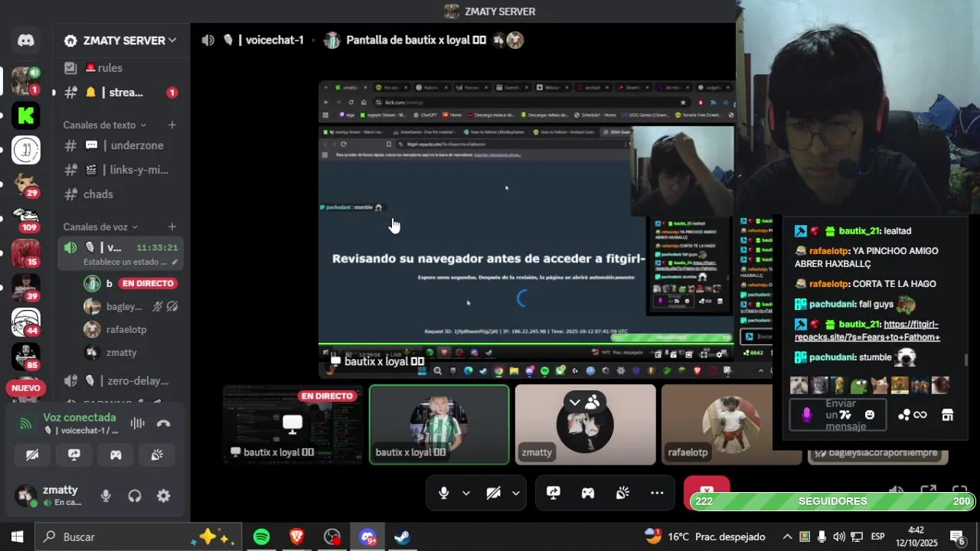Mute microphone next to zmatty username
The image size is (980, 551).
tap(106, 496)
